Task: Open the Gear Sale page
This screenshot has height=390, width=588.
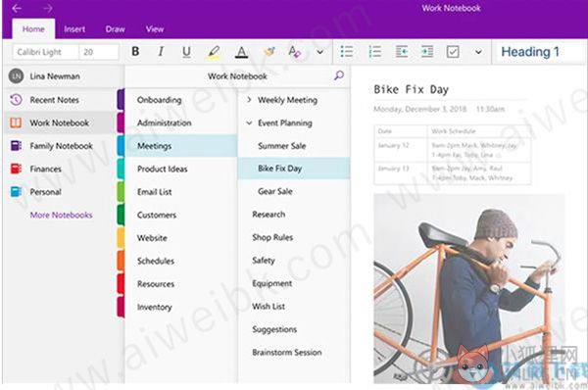Action: pos(294,191)
